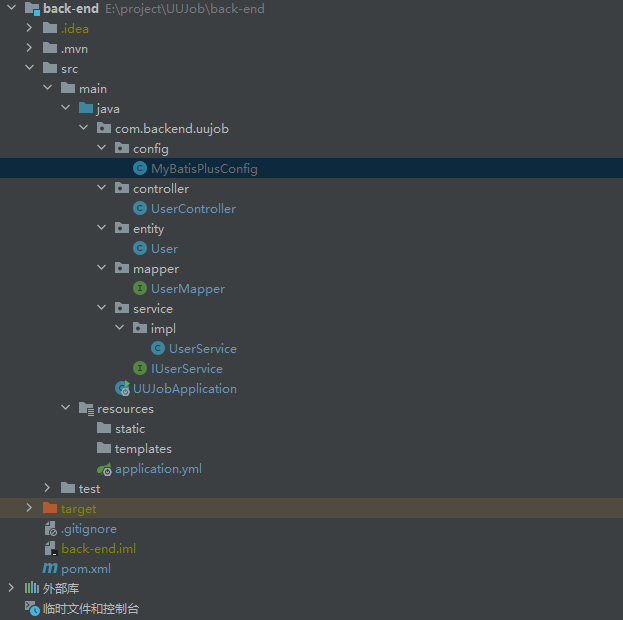Click the pom.xml Maven file icon
This screenshot has width=623, height=620.
[50, 569]
